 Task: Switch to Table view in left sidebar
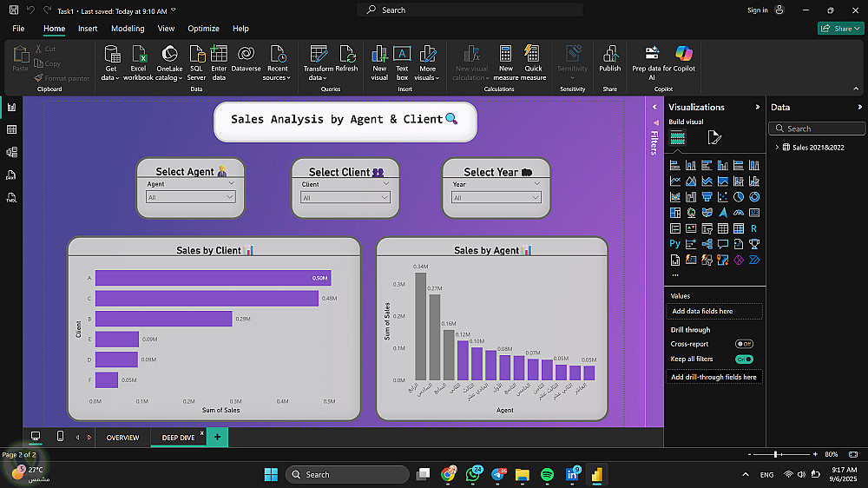[11, 129]
